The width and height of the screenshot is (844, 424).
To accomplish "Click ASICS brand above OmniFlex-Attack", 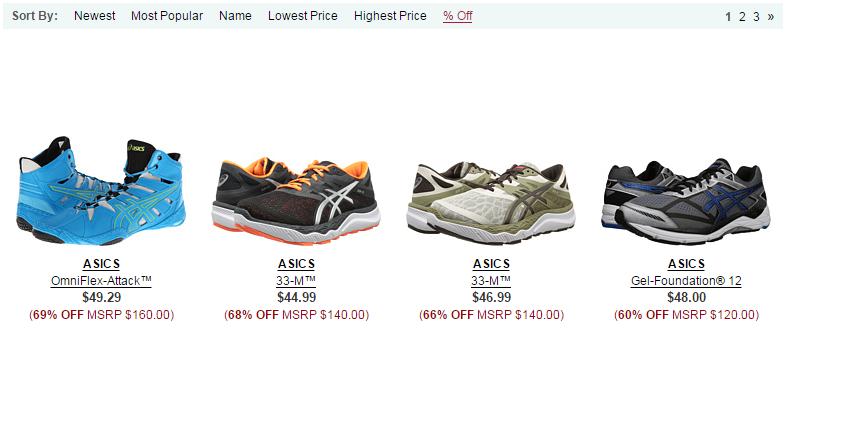I will pos(101,264).
